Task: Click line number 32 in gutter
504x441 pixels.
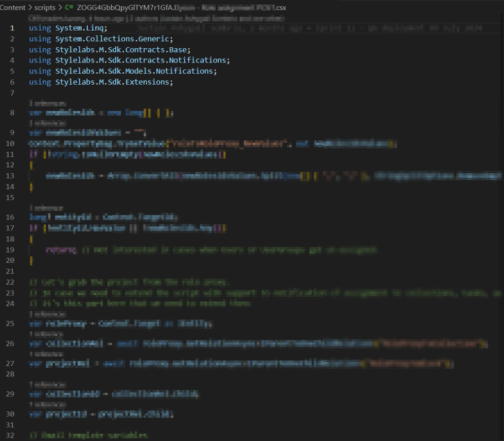Action: [11, 436]
